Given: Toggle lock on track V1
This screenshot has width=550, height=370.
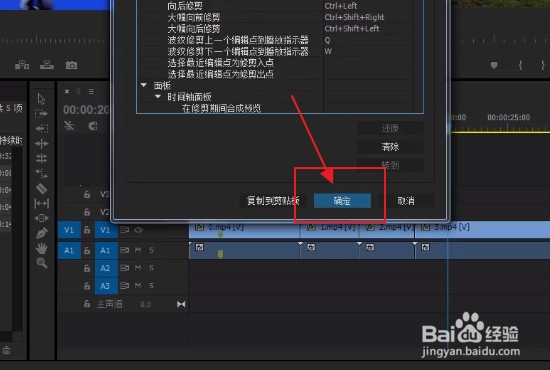Looking at the screenshot, I should pos(87,230).
